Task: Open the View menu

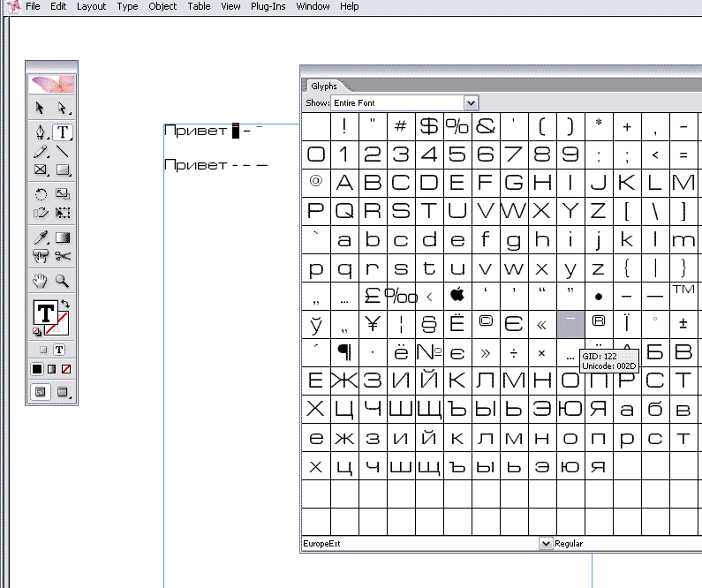Action: [230, 6]
